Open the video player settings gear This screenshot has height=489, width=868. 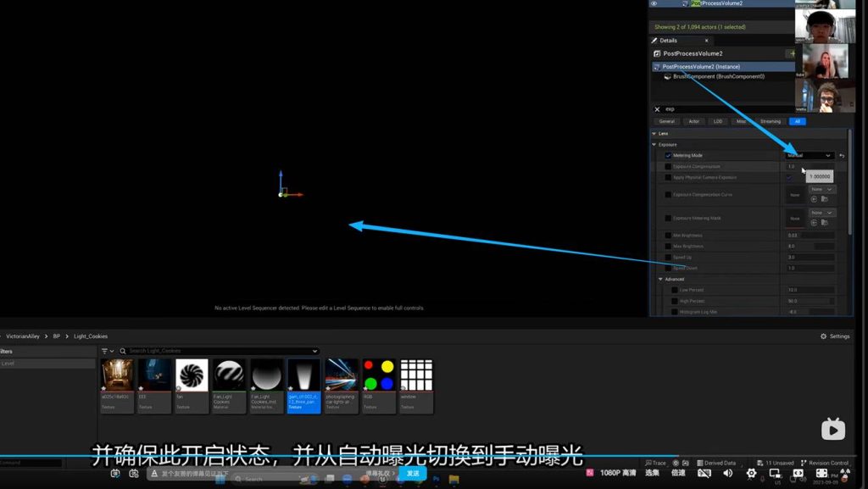tap(751, 474)
